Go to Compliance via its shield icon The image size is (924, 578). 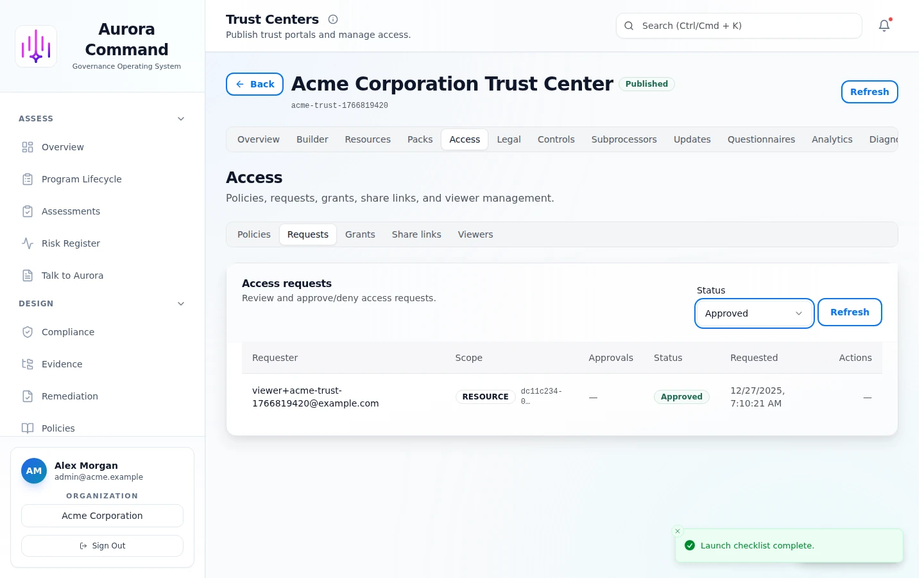28,332
